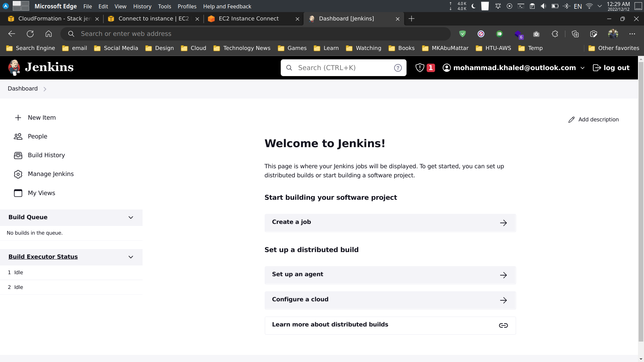Create a New Item in Jenkins
The image size is (644, 362).
42,118
